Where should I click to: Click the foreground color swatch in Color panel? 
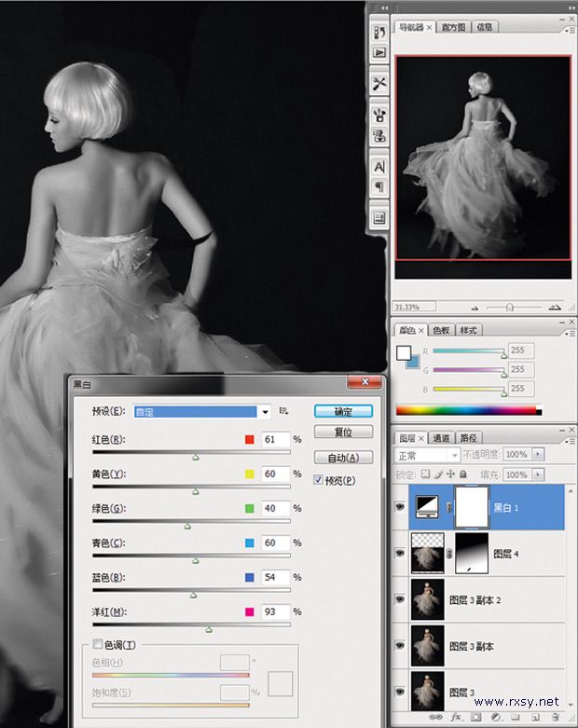tap(404, 353)
